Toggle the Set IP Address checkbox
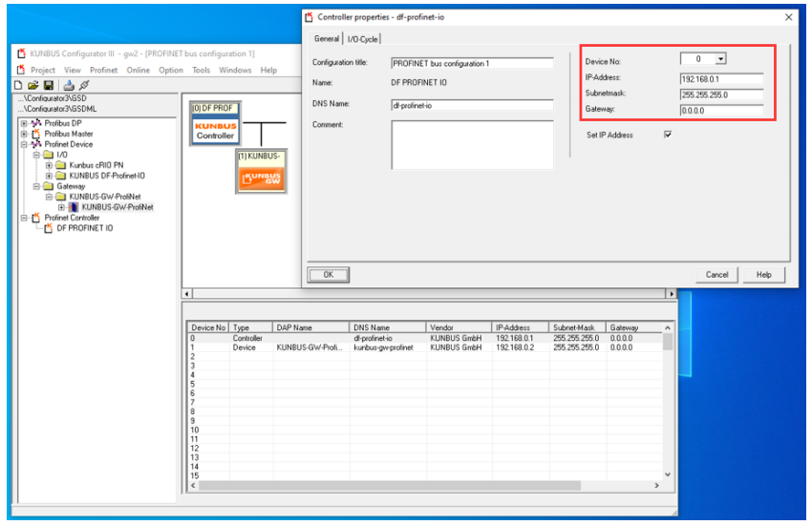812x525 pixels. (668, 135)
